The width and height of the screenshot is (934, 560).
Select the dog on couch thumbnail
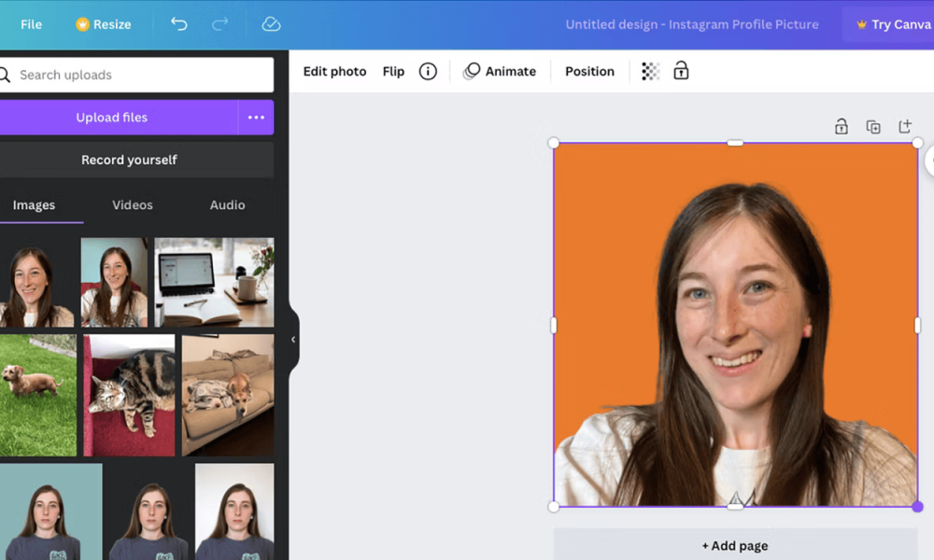coord(228,395)
